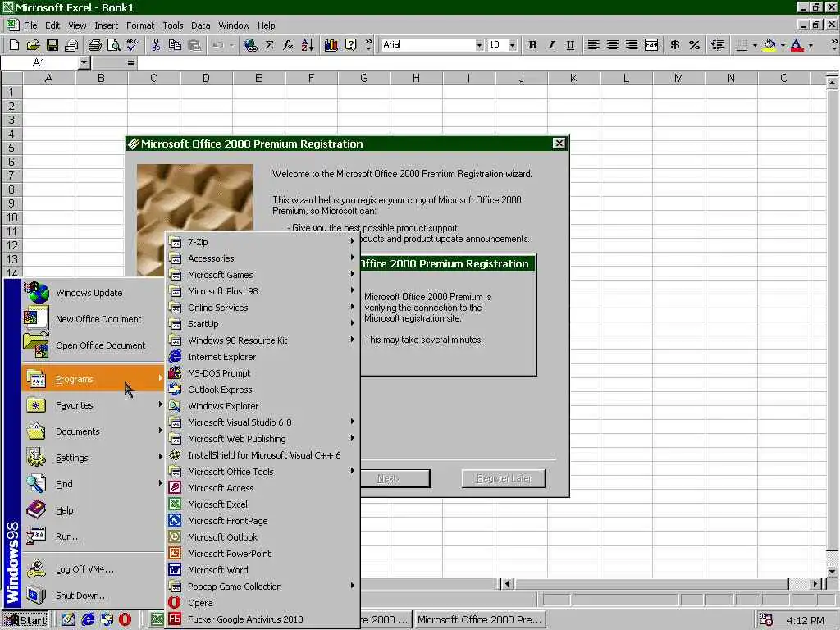
Task: Switch to Microsoft Office 2000 Pre... taskbar button
Action: point(480,620)
